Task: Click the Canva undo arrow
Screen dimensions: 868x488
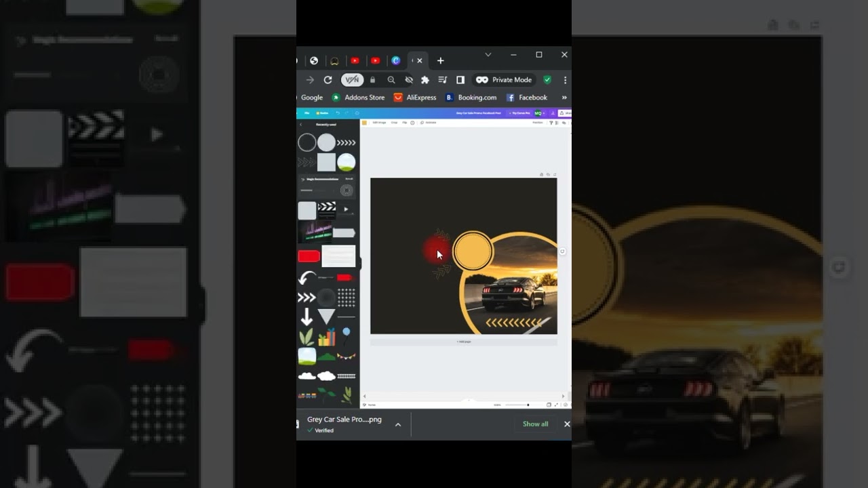Action: tap(337, 113)
